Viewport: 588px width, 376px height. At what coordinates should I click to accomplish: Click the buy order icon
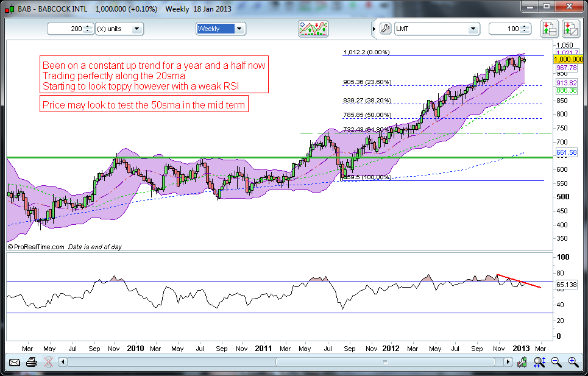[549, 29]
